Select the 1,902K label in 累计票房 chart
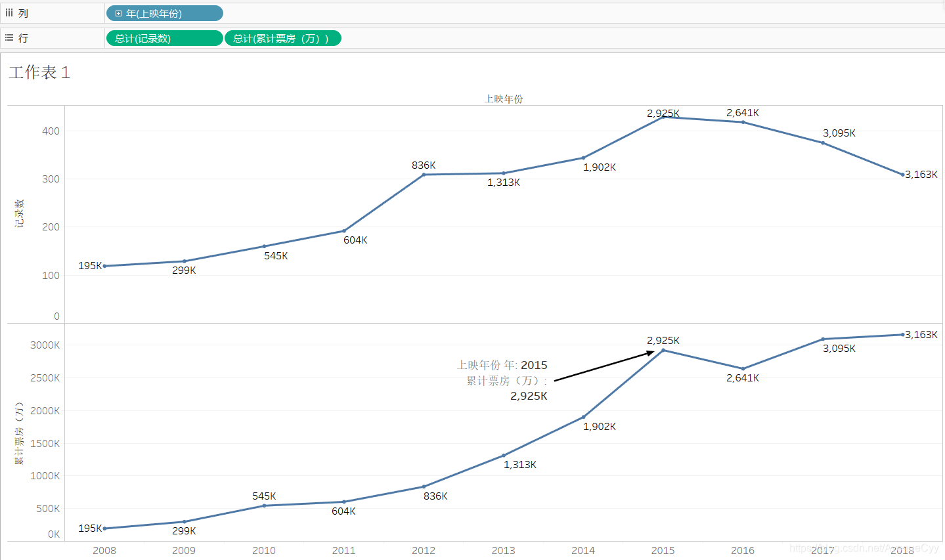The height and width of the screenshot is (560, 945). 600,427
